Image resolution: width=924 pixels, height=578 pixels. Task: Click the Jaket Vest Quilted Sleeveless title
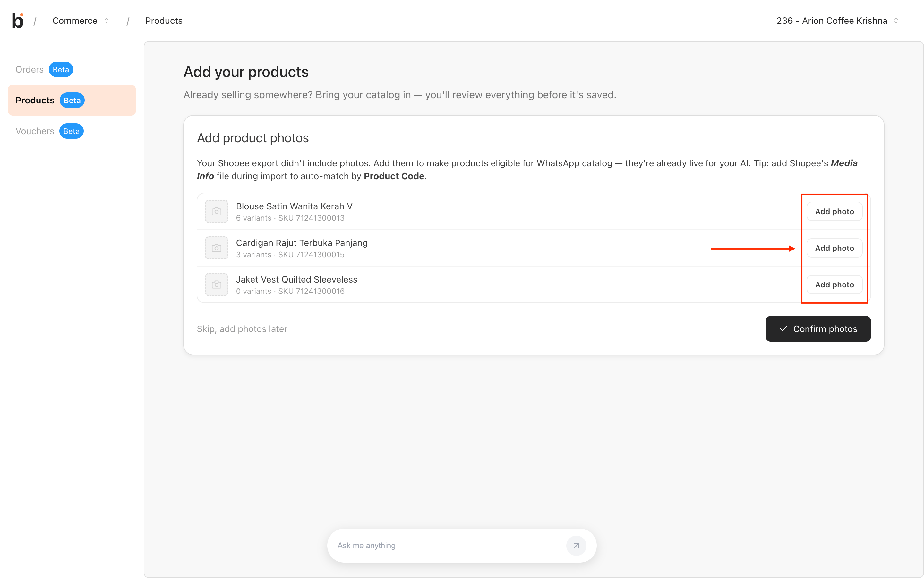[x=297, y=279]
